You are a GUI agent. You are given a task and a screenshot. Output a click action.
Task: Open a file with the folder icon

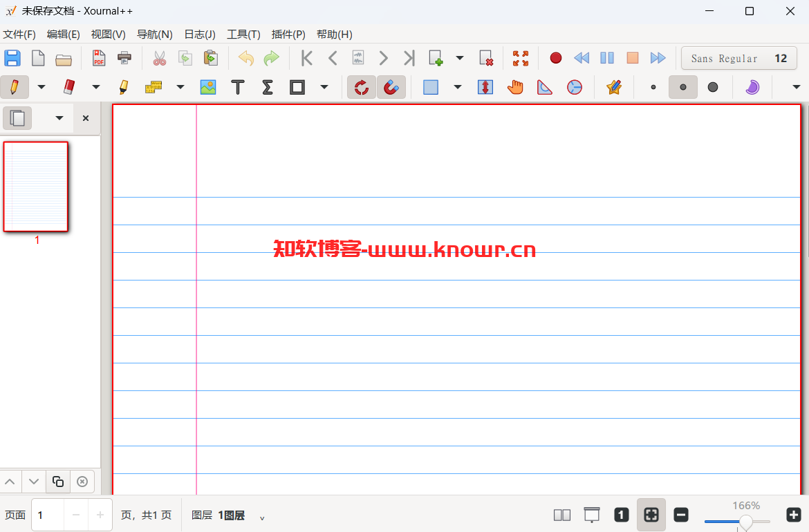(64, 59)
